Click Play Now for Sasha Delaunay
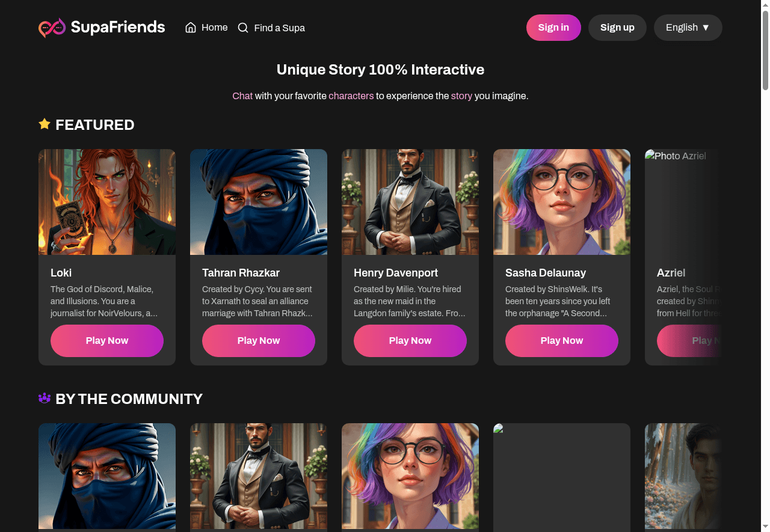Viewport: 770px width, 532px height. 562,340
